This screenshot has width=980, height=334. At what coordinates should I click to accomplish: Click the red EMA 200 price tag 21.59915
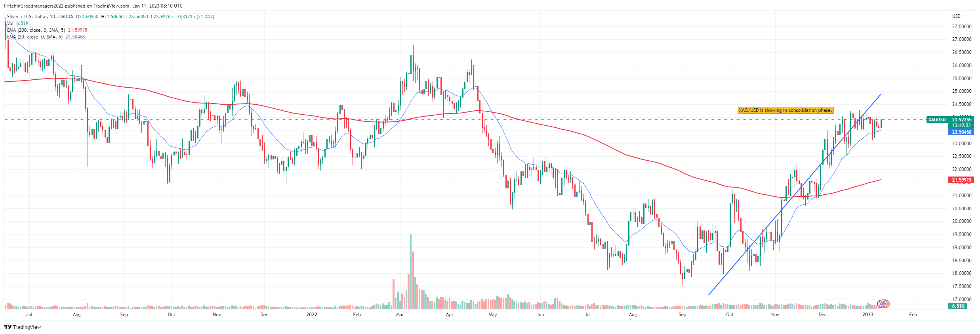point(962,180)
